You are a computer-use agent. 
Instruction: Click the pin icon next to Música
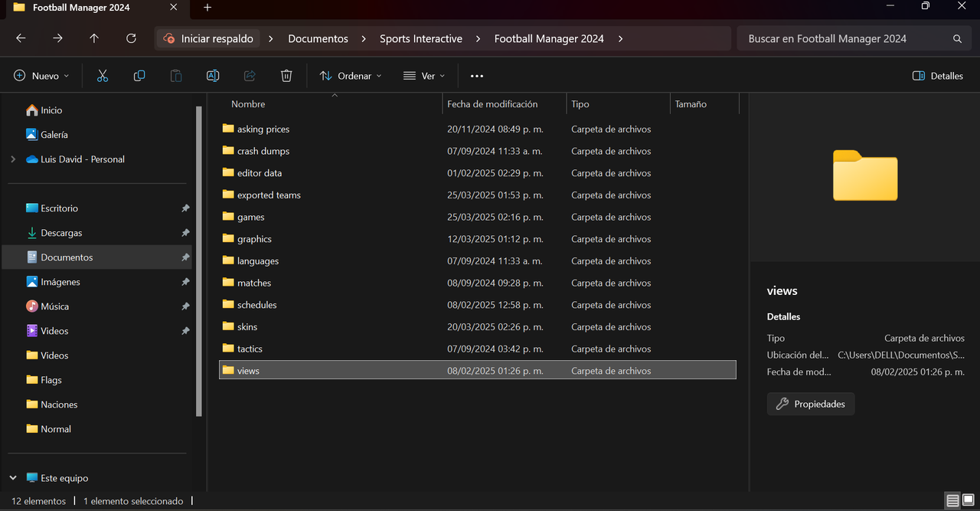pos(185,306)
